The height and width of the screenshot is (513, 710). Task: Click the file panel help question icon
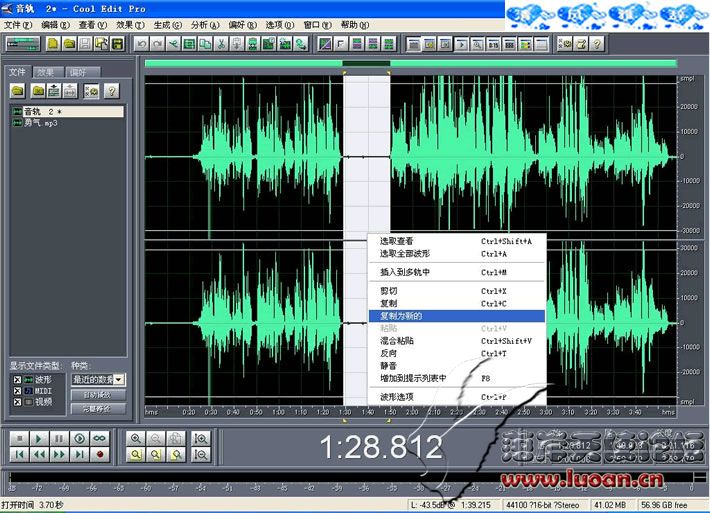pos(111,91)
